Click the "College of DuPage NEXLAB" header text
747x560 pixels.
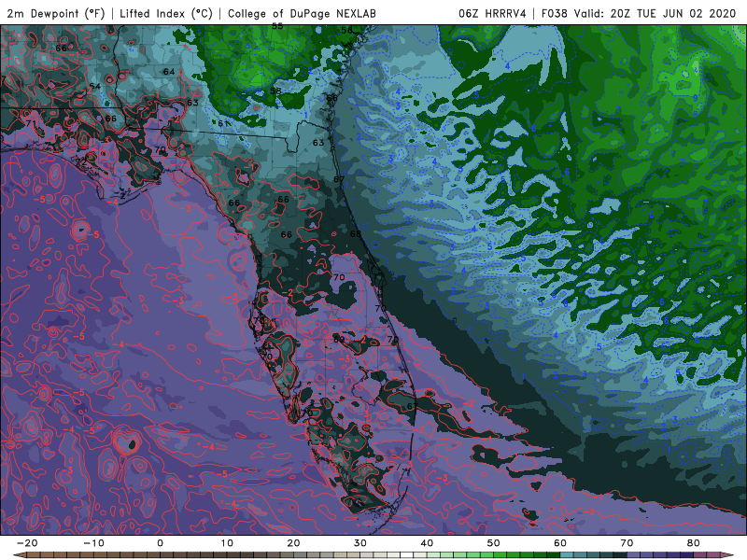(302, 13)
